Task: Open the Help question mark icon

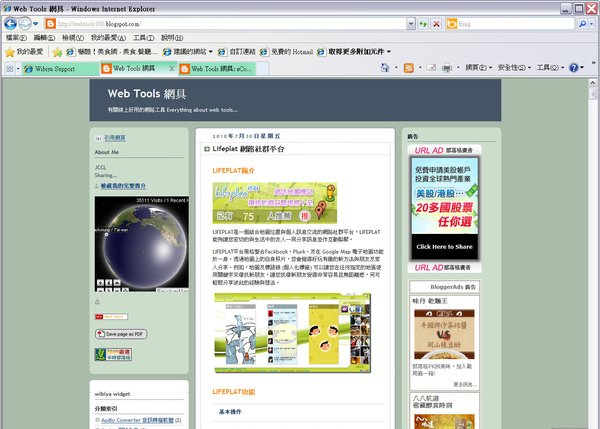Action: tap(573, 68)
